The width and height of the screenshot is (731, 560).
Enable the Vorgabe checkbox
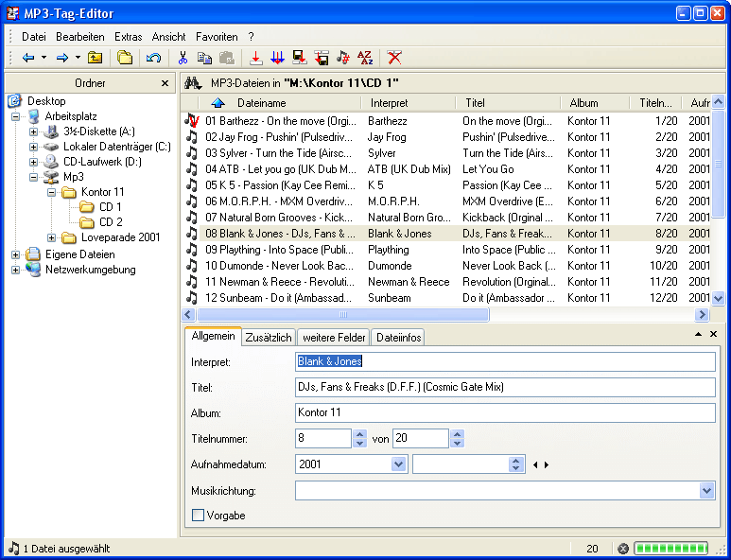pyautogui.click(x=199, y=516)
